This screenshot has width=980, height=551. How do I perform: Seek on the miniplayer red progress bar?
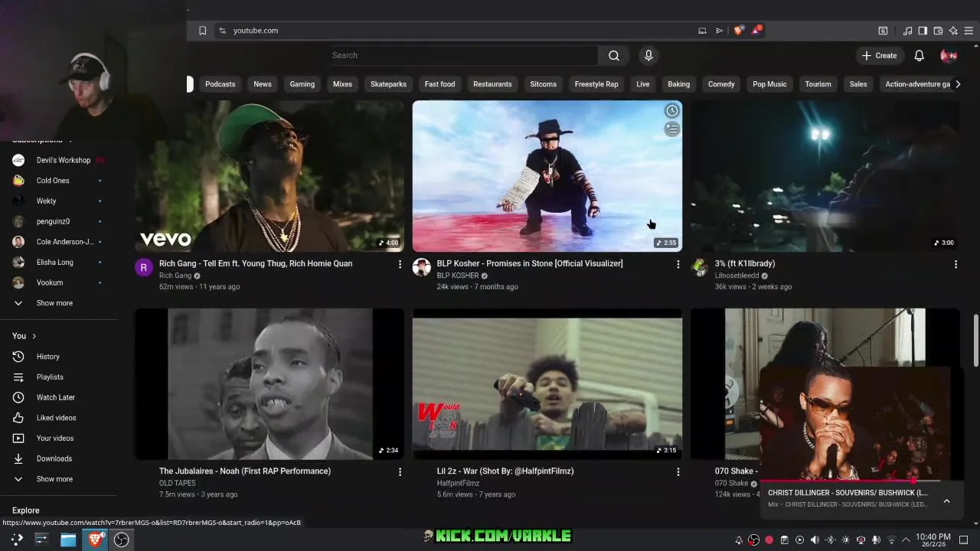tap(861, 481)
